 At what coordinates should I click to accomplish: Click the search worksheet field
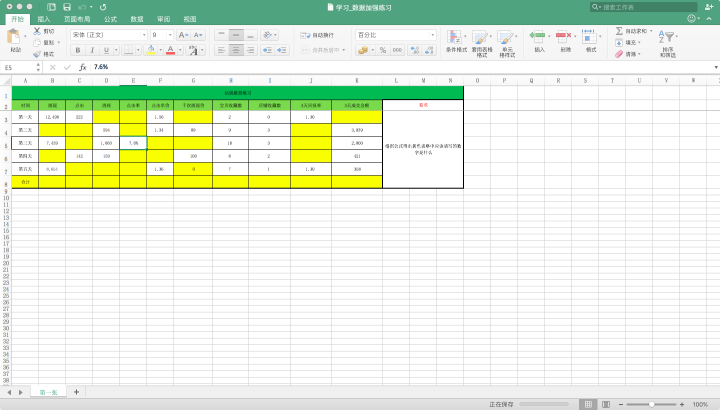point(644,7)
